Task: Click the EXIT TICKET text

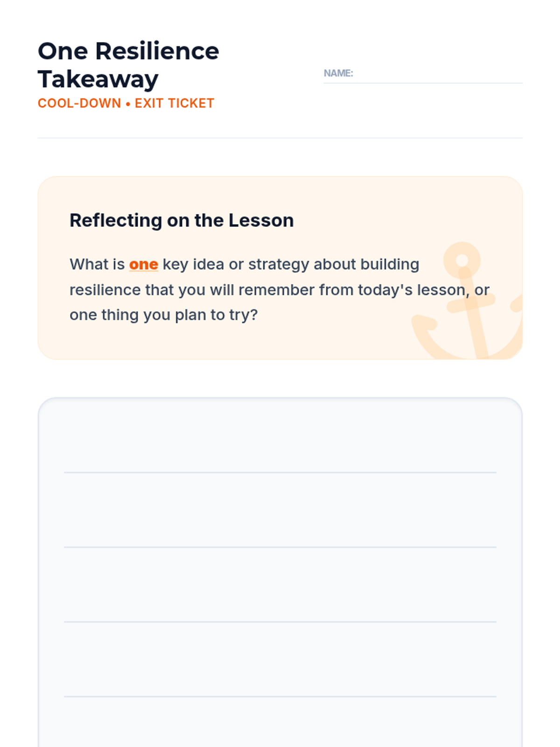Action: pyautogui.click(x=175, y=103)
